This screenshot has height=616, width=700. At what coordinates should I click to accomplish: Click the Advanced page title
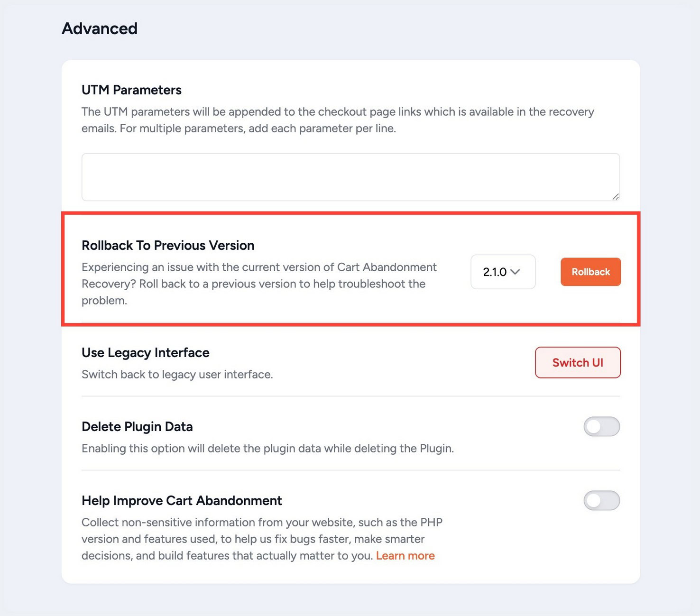[99, 28]
